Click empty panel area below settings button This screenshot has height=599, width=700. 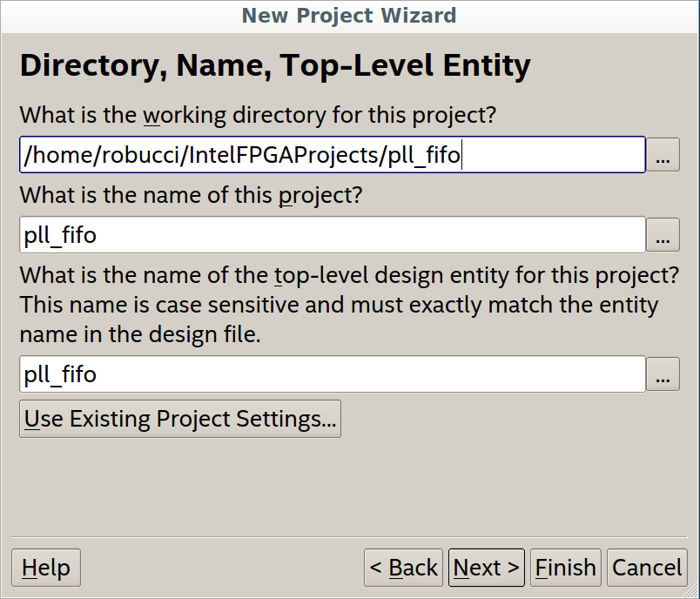tap(349, 486)
